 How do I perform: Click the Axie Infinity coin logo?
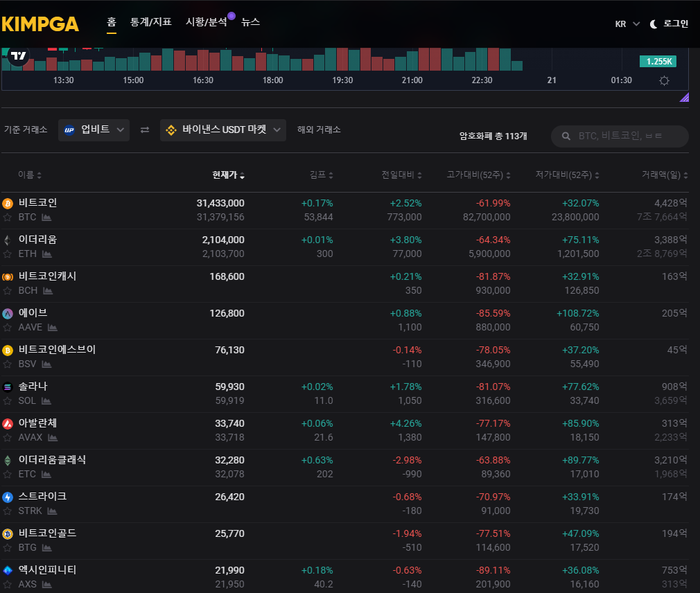[8, 570]
